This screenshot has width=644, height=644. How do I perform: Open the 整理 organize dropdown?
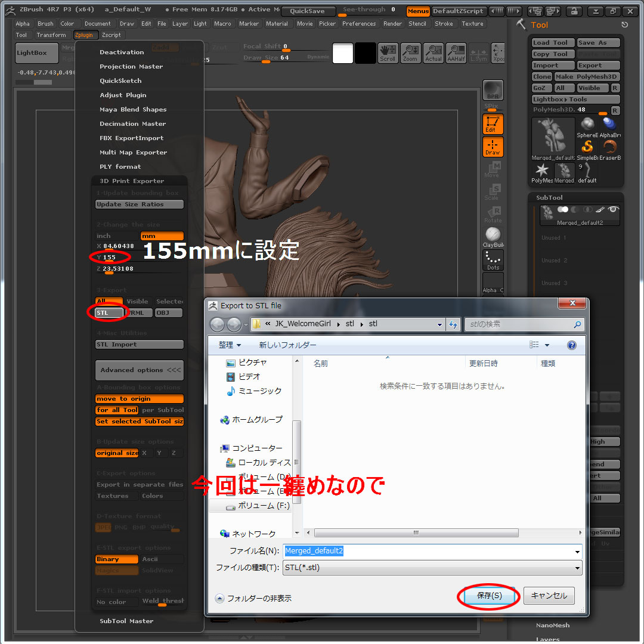point(230,345)
